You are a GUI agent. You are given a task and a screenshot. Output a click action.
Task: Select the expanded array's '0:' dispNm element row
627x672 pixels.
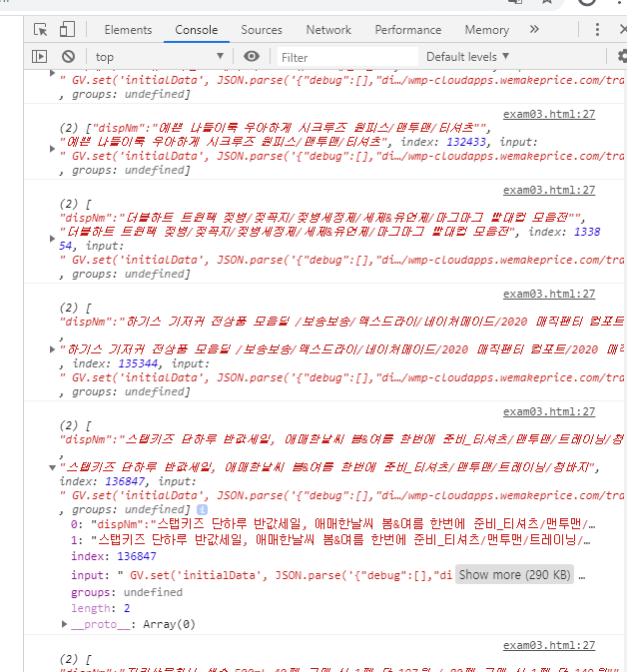click(x=333, y=523)
